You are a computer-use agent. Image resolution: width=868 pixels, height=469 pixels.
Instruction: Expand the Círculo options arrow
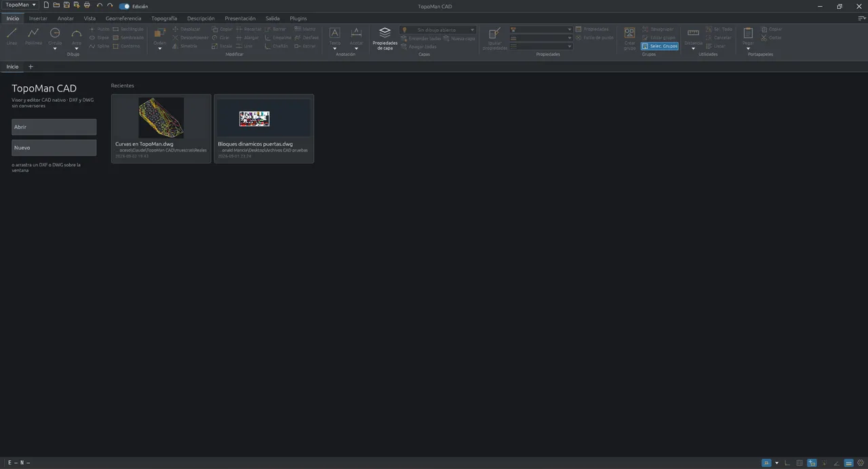tap(55, 49)
